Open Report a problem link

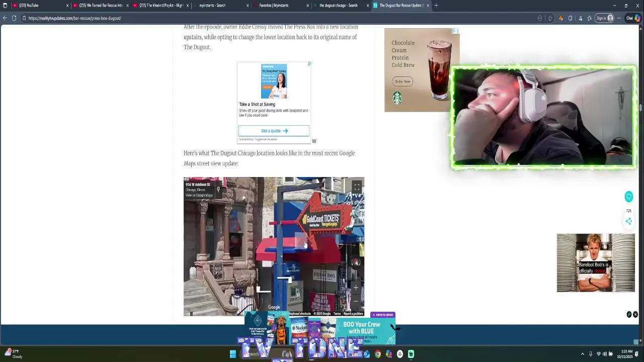tap(353, 314)
